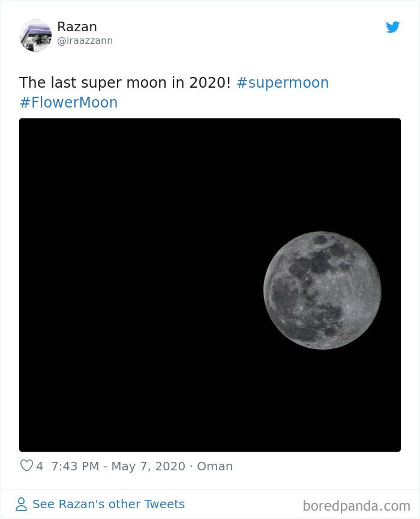Open the #supermoon hashtag

click(283, 82)
